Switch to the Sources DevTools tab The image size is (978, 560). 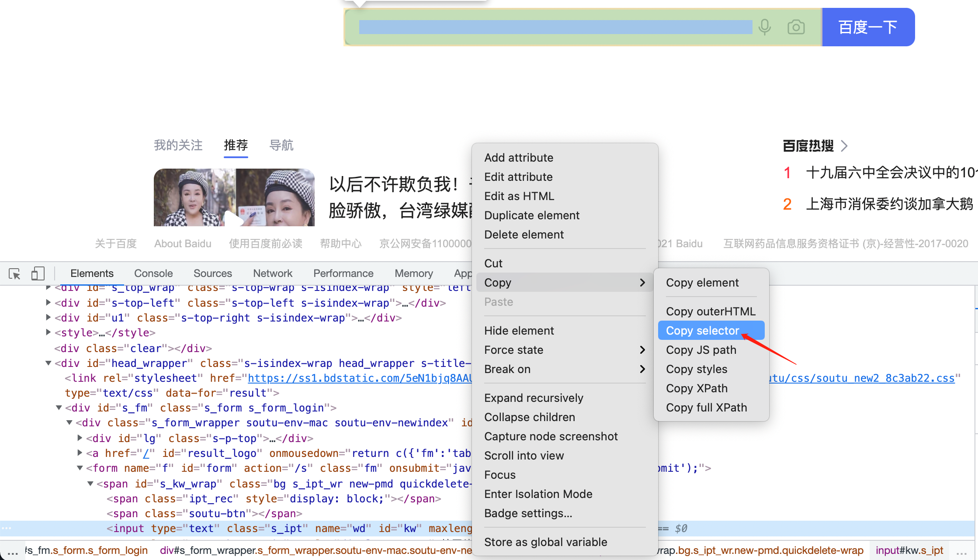point(213,273)
